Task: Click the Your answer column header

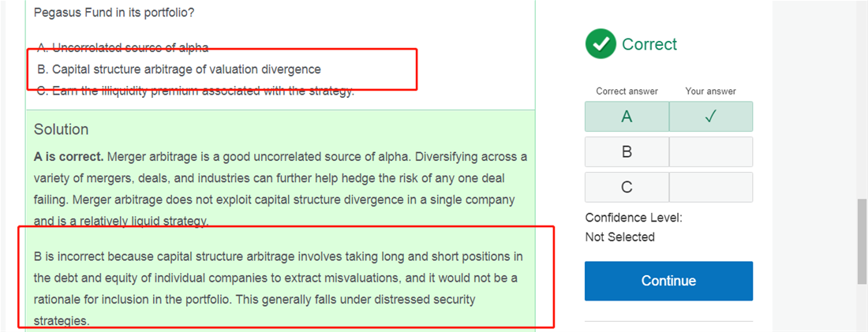Action: (x=710, y=91)
